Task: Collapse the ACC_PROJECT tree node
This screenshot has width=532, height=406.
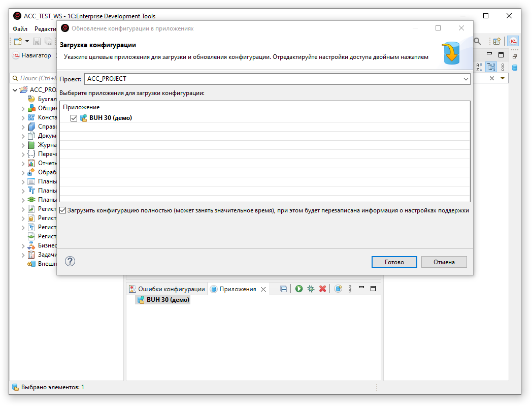Action: (x=15, y=90)
